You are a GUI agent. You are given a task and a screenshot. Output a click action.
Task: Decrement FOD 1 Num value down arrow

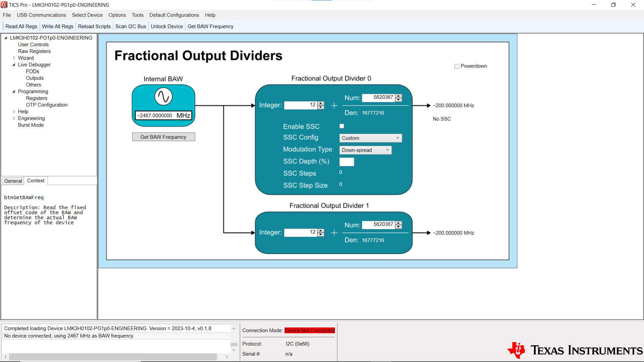[398, 227]
